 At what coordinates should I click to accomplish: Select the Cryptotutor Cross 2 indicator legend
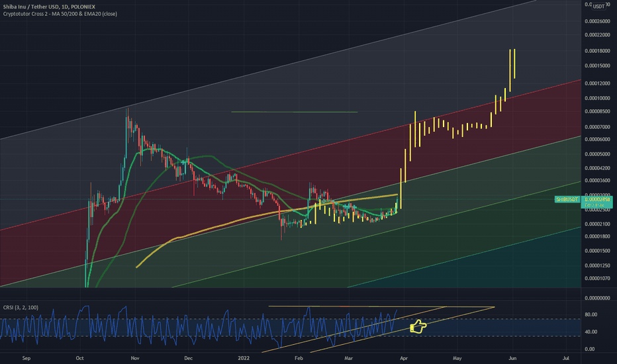(60, 14)
